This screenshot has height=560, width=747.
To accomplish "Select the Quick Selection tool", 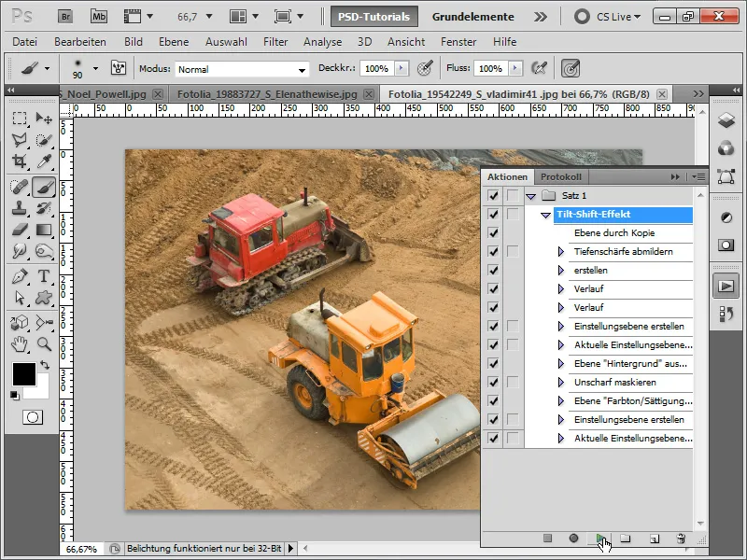I will click(44, 139).
